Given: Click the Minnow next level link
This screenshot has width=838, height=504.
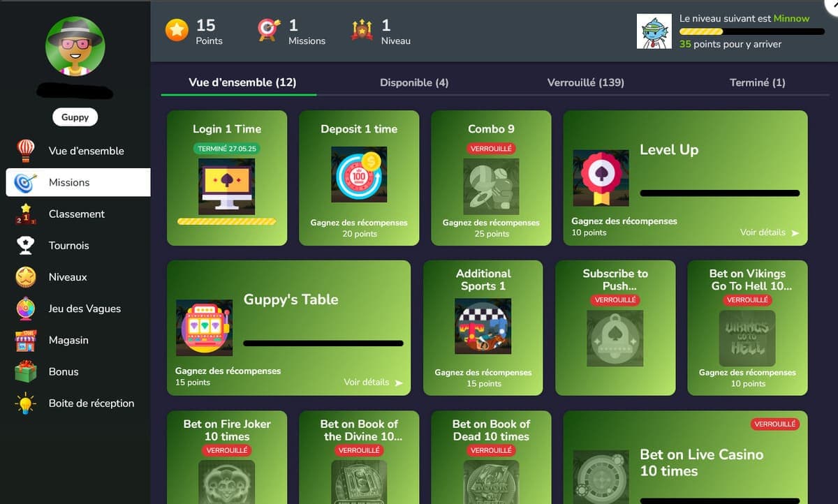Looking at the screenshot, I should point(791,18).
